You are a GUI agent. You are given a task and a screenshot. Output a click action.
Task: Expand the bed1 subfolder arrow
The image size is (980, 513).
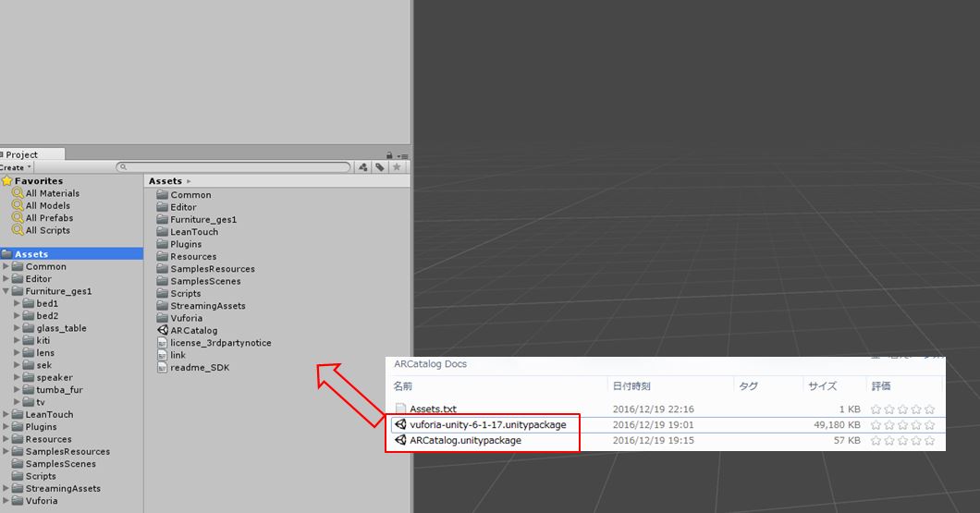(17, 303)
